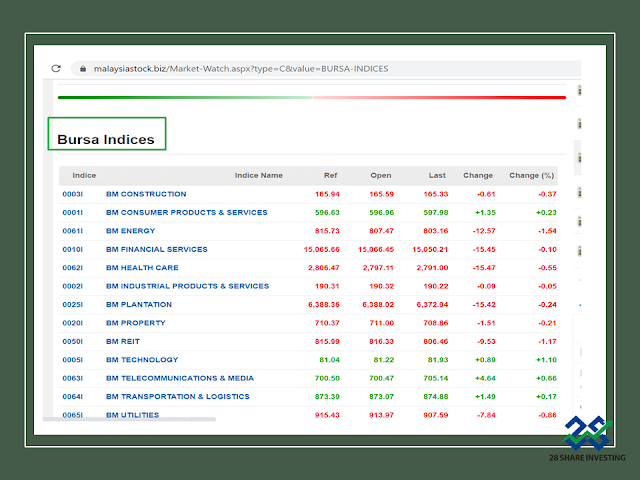Click the 0050I indice code

[73, 341]
